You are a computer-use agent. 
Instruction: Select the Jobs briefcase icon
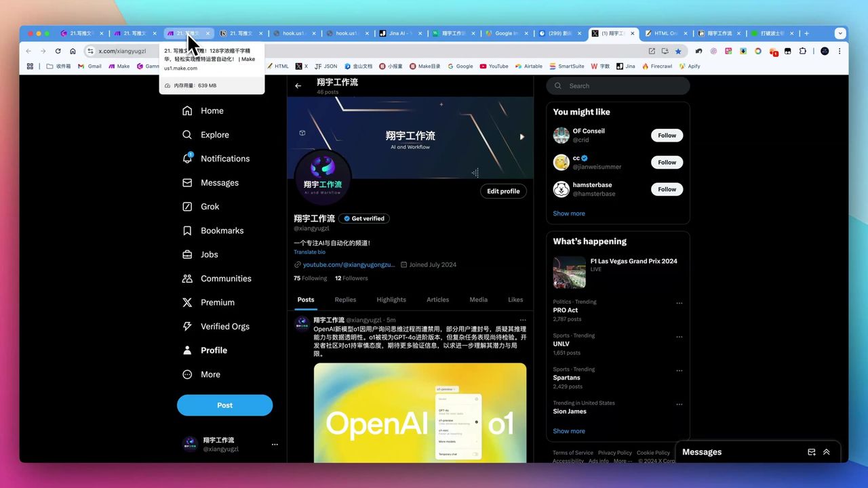point(187,254)
